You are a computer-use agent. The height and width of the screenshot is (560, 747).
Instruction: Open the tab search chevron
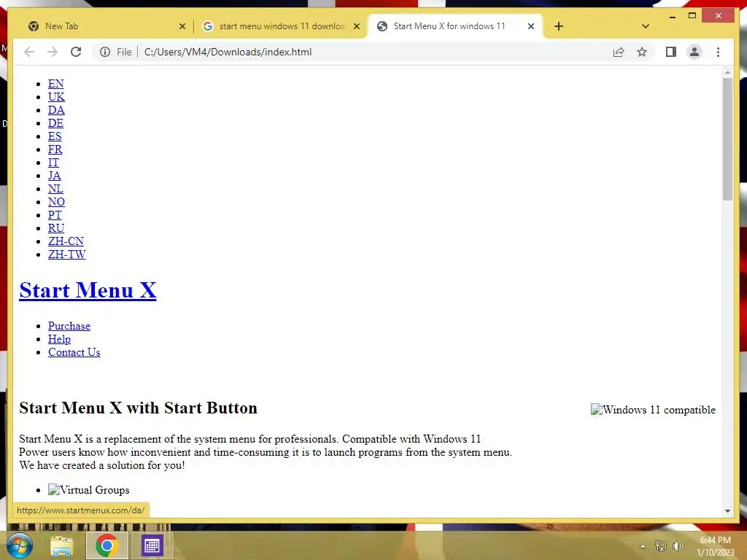pyautogui.click(x=646, y=26)
